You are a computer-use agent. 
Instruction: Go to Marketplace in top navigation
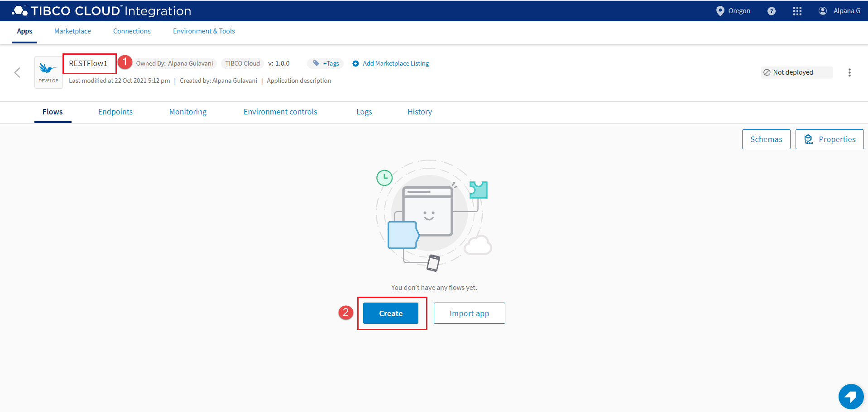point(72,31)
